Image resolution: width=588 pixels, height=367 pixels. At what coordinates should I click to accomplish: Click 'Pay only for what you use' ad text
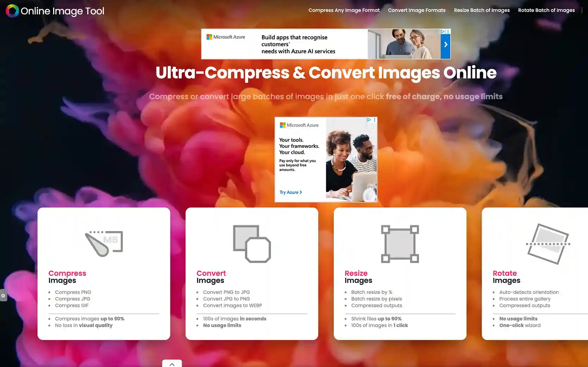pos(298,165)
